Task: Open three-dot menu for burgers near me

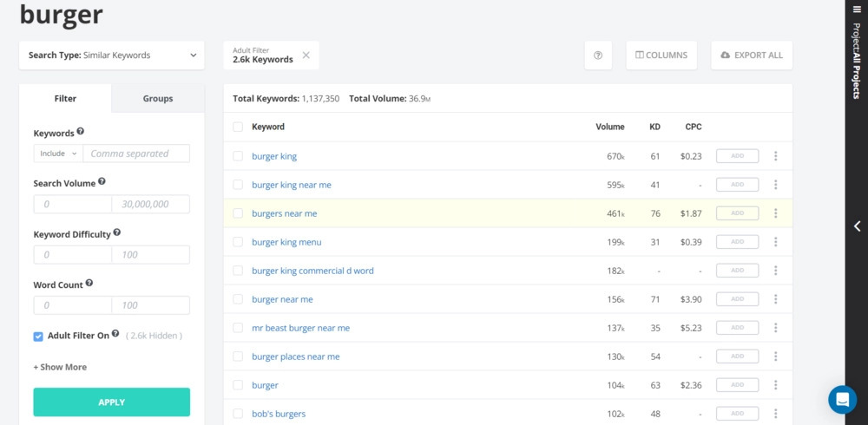Action: (775, 213)
